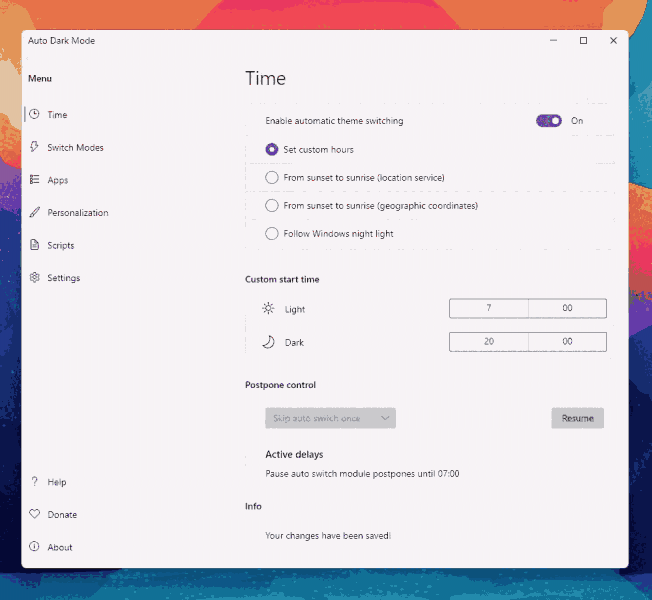Click the list icon beside Apps
The image size is (652, 600).
click(x=35, y=179)
